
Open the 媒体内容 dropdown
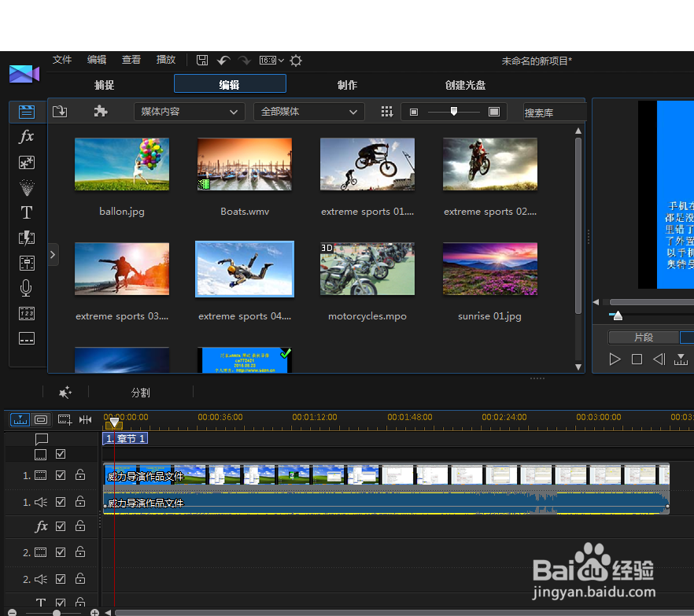pyautogui.click(x=190, y=112)
